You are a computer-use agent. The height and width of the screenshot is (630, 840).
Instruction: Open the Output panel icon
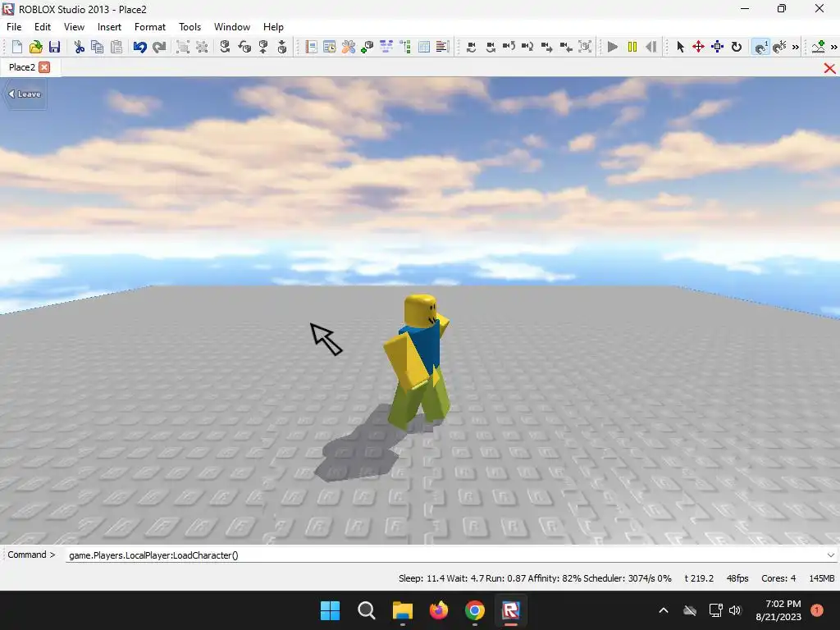[x=442, y=47]
